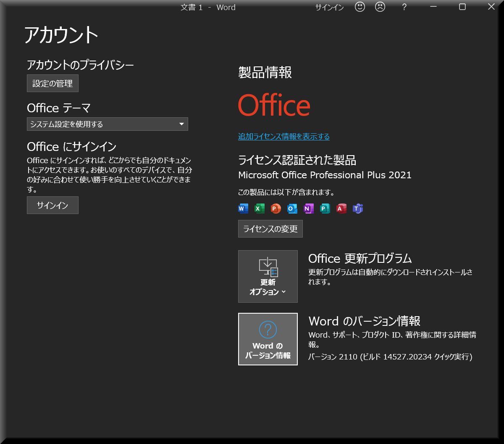Open Word のバージョン情報 button

click(268, 339)
